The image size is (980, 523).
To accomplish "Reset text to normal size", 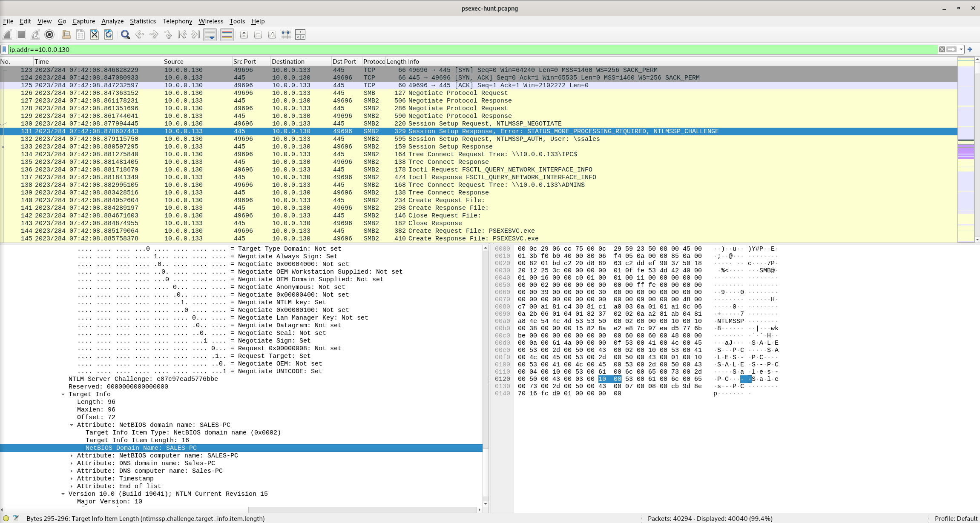I will pyautogui.click(x=272, y=35).
